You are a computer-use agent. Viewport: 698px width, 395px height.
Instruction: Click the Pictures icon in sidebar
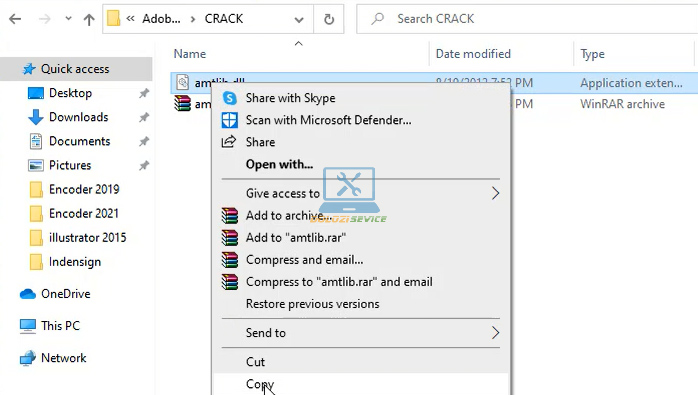tap(36, 165)
